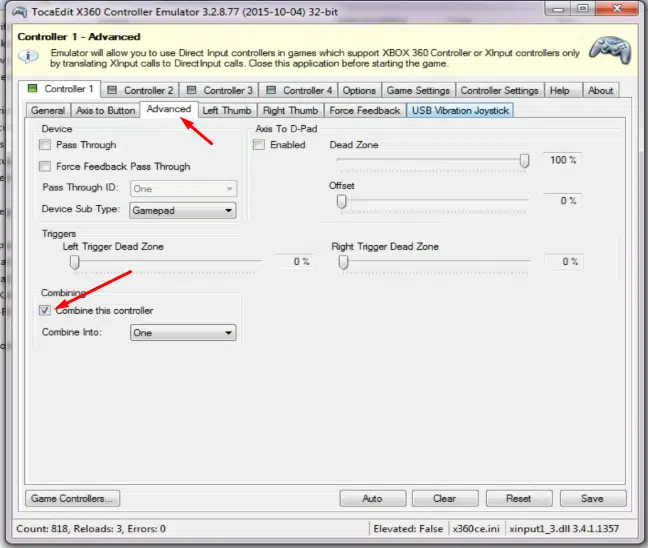Enable the Axis To D-Pad checkbox
This screenshot has height=548, width=648.
(259, 145)
